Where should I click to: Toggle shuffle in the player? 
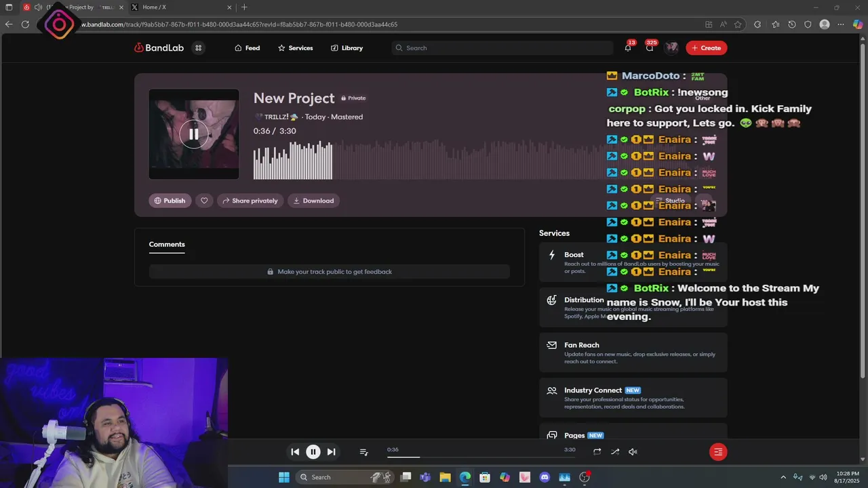615,452
